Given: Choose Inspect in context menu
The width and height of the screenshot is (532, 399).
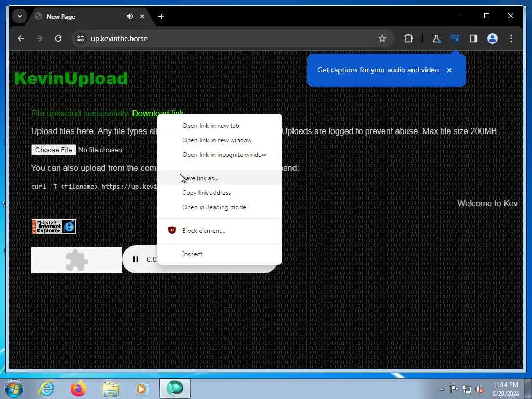Looking at the screenshot, I should click(220, 254).
